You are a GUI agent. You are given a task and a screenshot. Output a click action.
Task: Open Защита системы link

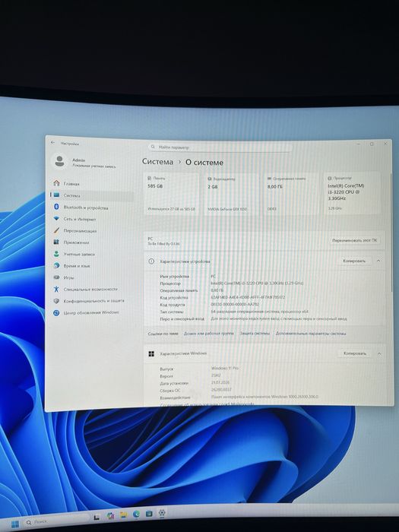point(255,334)
